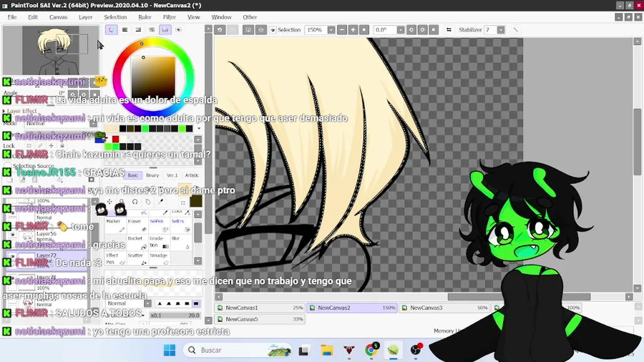
Task: Select the Binary brush category
Action: pyautogui.click(x=152, y=175)
